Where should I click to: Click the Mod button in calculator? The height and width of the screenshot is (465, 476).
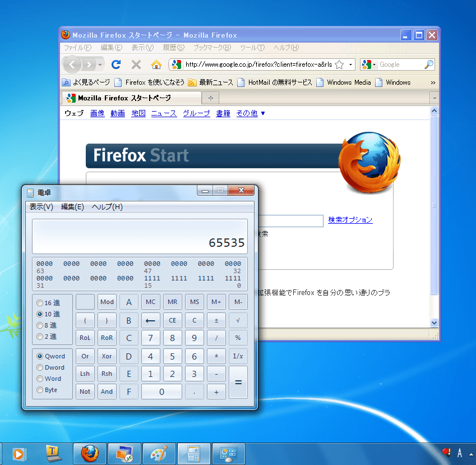(107, 302)
